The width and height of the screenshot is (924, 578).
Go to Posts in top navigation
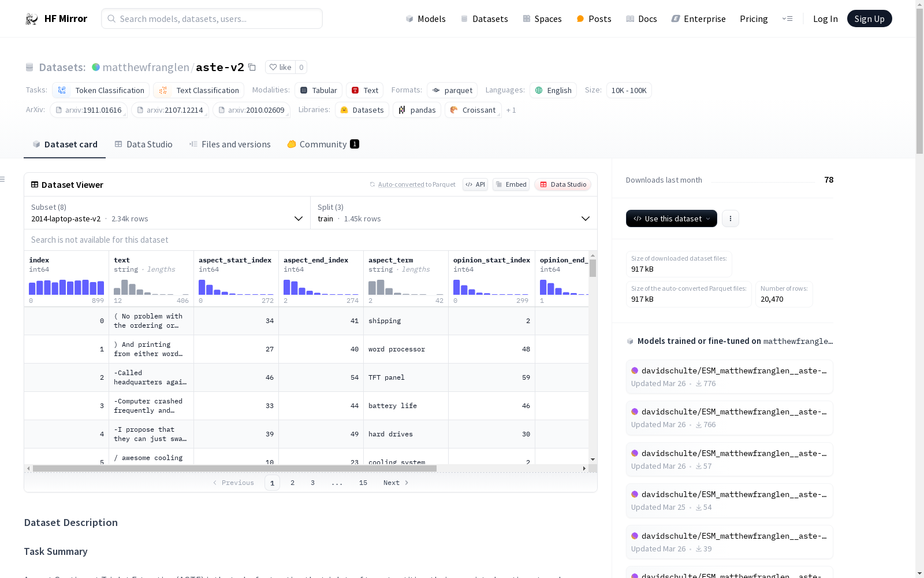594,18
